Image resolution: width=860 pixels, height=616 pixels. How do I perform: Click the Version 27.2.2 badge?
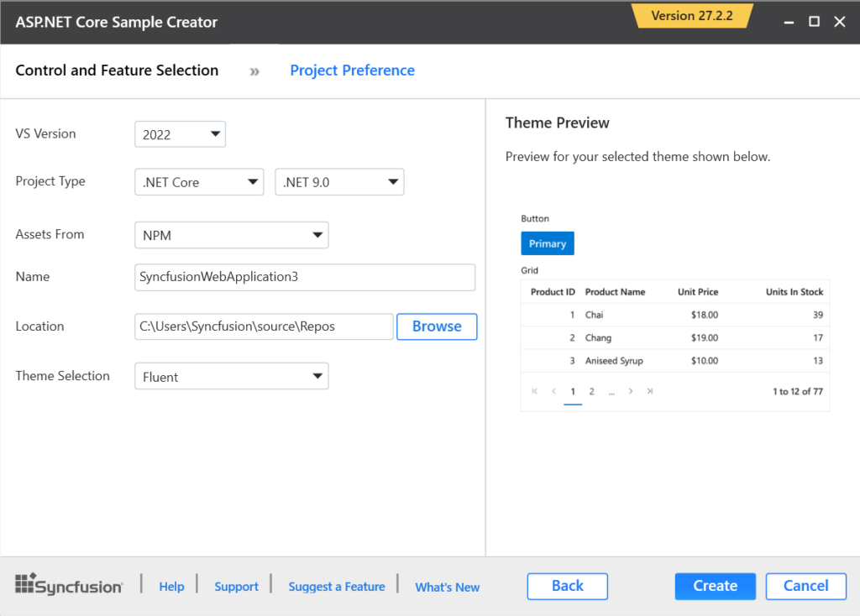[692, 15]
